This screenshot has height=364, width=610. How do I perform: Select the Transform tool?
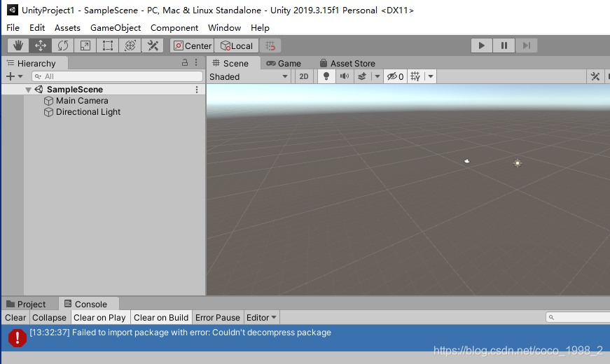[130, 46]
